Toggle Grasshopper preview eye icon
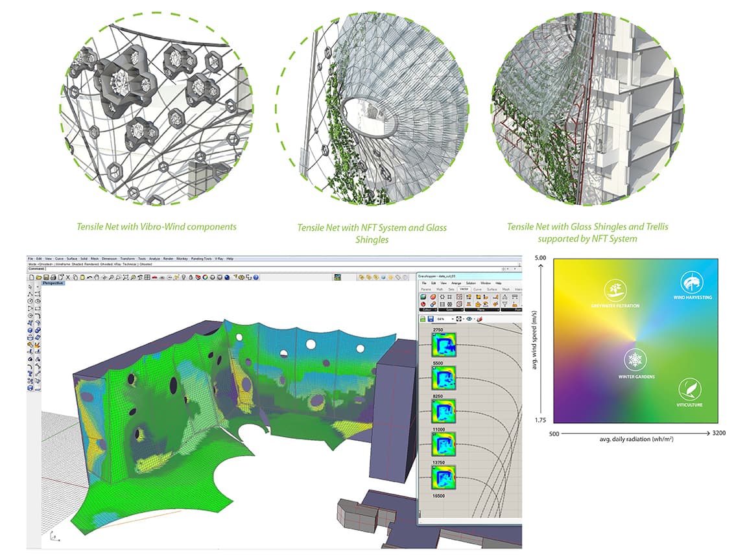The width and height of the screenshot is (747, 560). (x=469, y=319)
